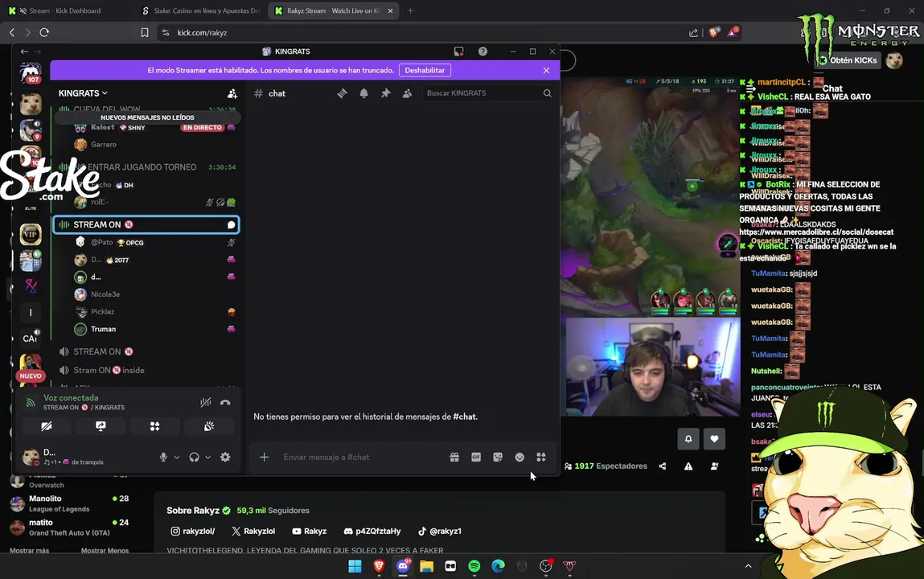
Task: Open notification settings bell in Discord header
Action: point(363,93)
